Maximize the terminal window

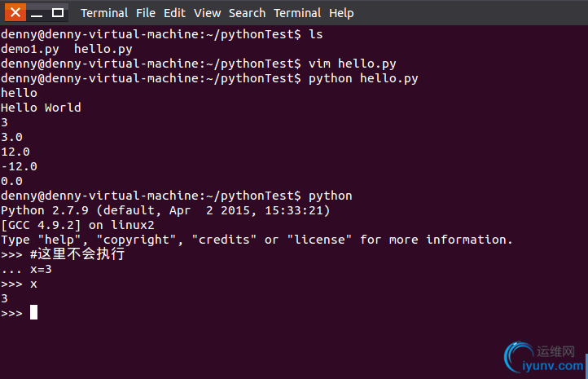tap(57, 13)
